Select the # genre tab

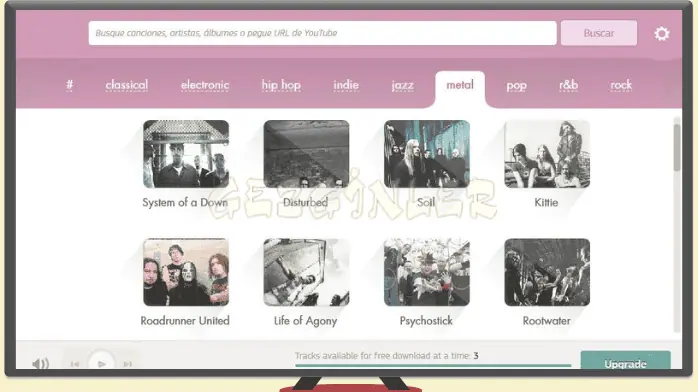pyautogui.click(x=69, y=85)
